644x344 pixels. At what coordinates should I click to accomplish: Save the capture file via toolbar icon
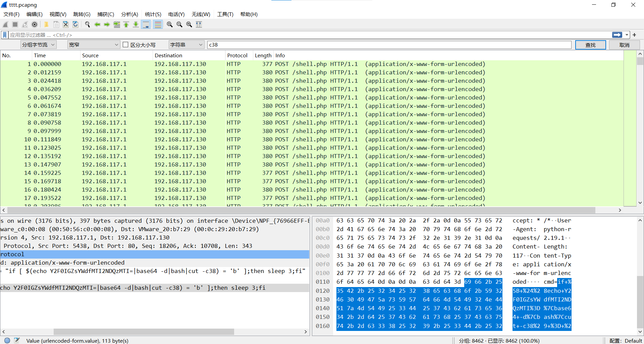click(x=56, y=24)
